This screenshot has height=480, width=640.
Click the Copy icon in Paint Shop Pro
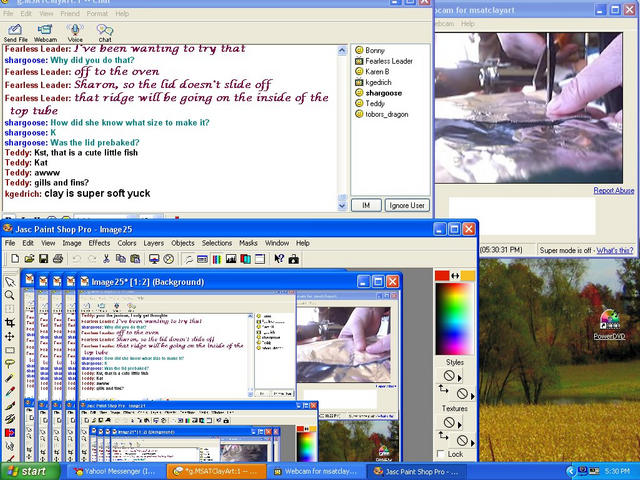tap(120, 259)
